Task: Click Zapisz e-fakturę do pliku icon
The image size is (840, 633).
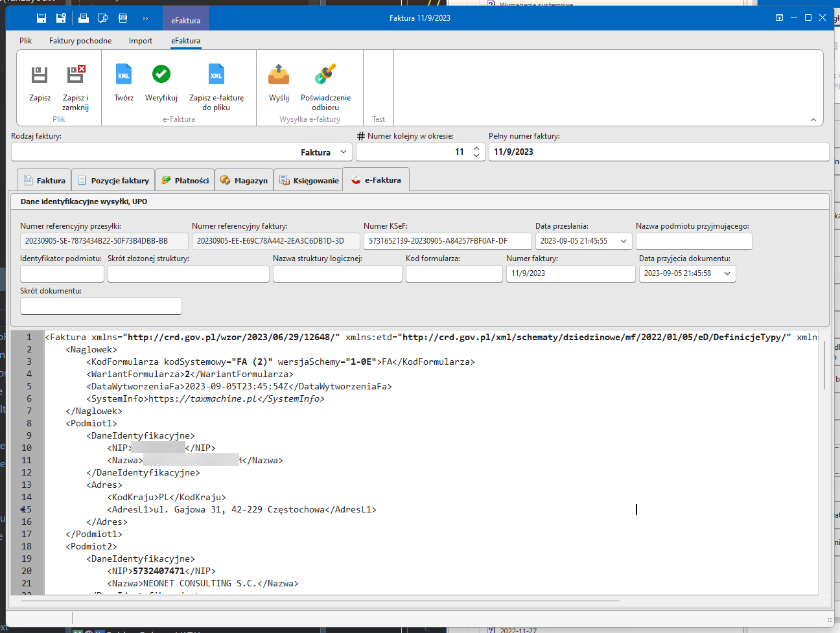Action: pyautogui.click(x=216, y=76)
